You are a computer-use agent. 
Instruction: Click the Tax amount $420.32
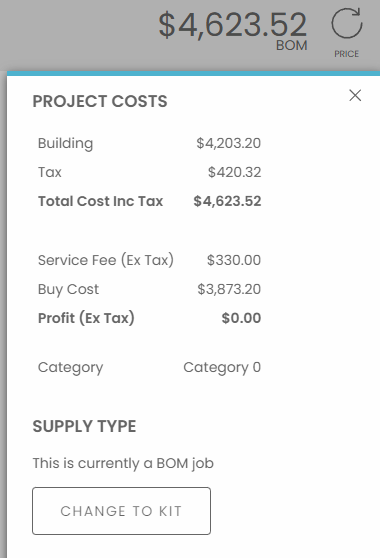click(x=234, y=172)
